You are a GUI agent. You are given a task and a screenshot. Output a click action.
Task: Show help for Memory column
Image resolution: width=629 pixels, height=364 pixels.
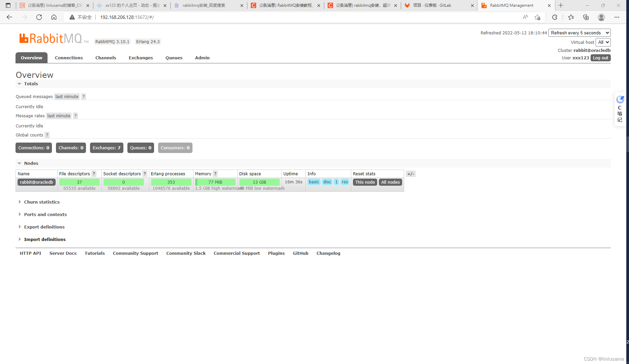click(x=215, y=174)
